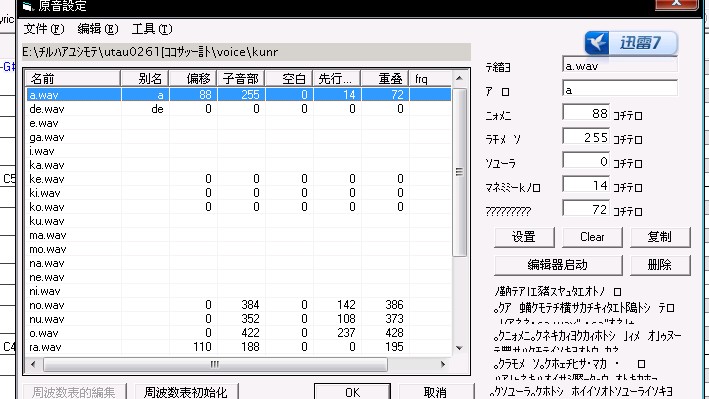The width and height of the screenshot is (709, 399).
Task: Select the nu.wav row
Action: pyautogui.click(x=239, y=319)
